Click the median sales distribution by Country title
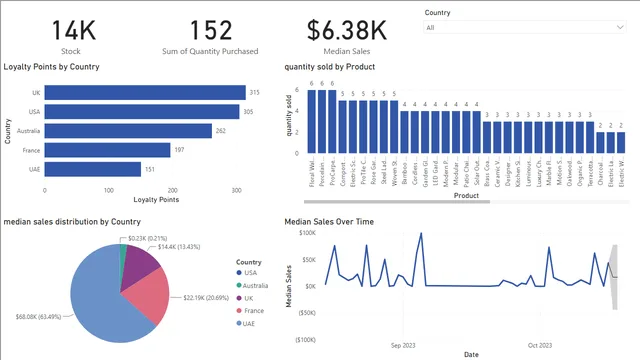Image resolution: width=640 pixels, height=360 pixels. (x=72, y=222)
